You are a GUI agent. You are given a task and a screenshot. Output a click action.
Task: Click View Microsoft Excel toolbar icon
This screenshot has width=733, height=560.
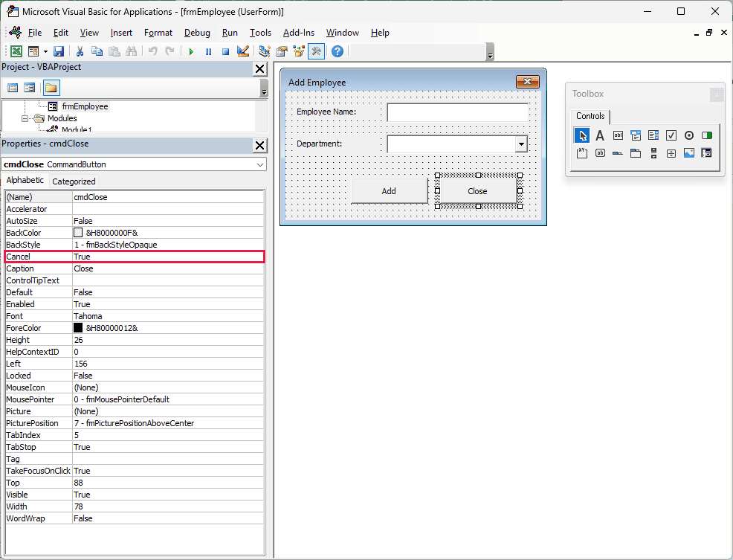(16, 51)
